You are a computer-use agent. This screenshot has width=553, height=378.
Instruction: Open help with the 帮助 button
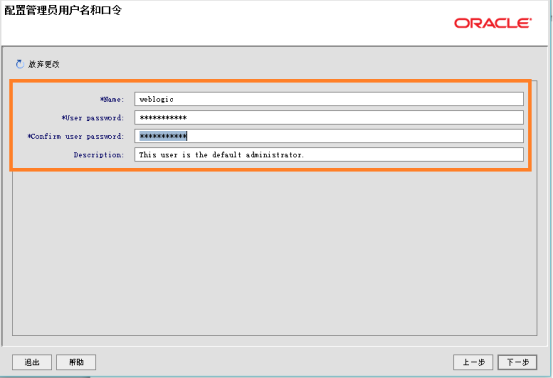76,362
